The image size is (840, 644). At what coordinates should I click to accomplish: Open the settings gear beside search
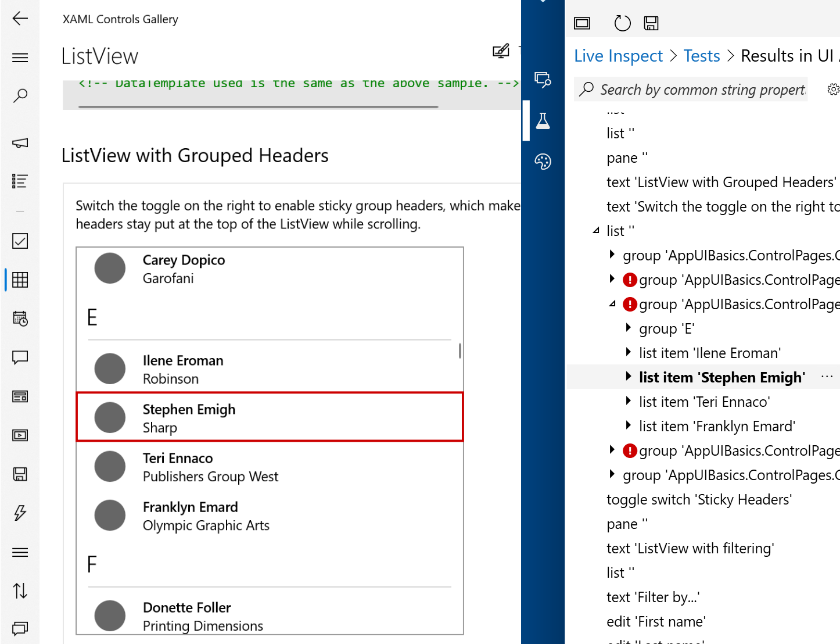coord(833,89)
